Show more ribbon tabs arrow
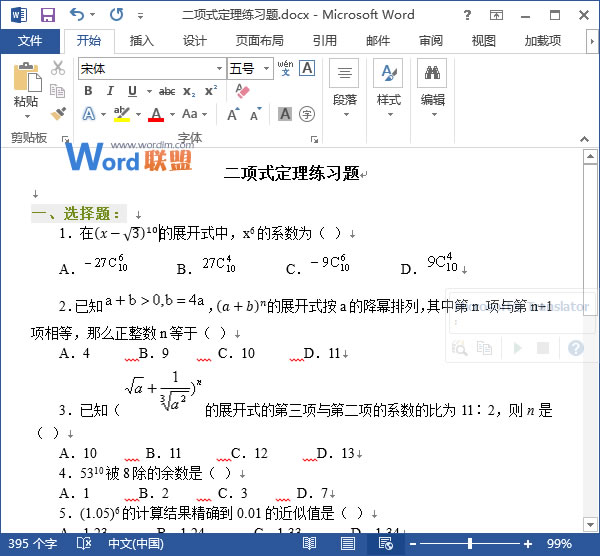 point(592,41)
